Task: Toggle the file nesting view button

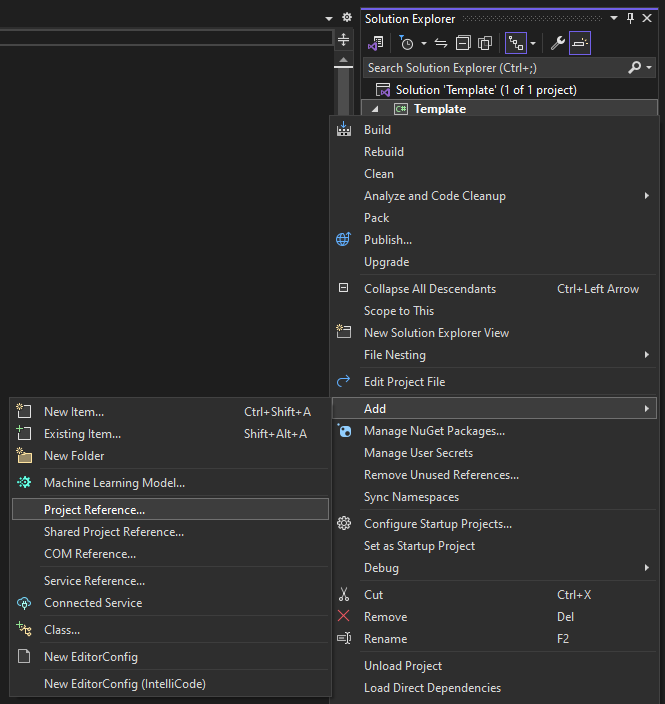Action: click(515, 43)
